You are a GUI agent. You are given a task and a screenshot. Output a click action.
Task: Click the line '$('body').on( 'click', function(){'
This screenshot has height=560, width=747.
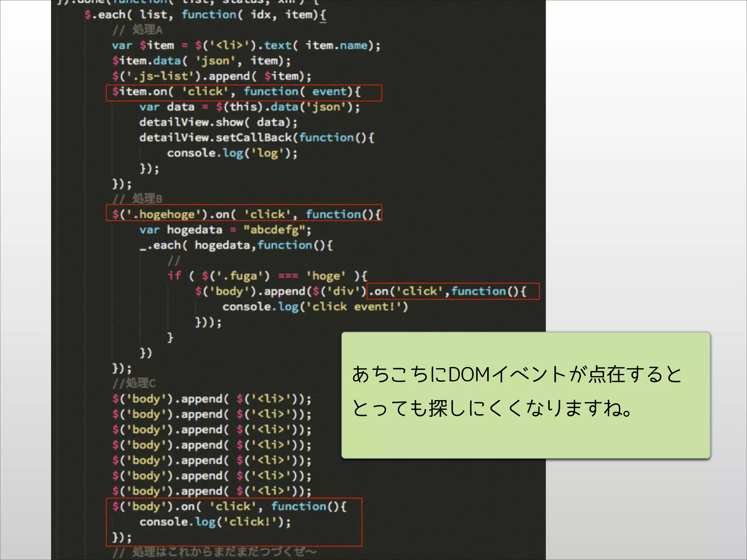coord(229,506)
